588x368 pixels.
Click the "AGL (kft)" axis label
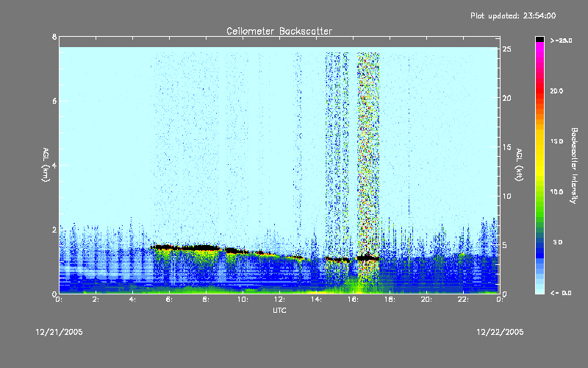(x=519, y=165)
